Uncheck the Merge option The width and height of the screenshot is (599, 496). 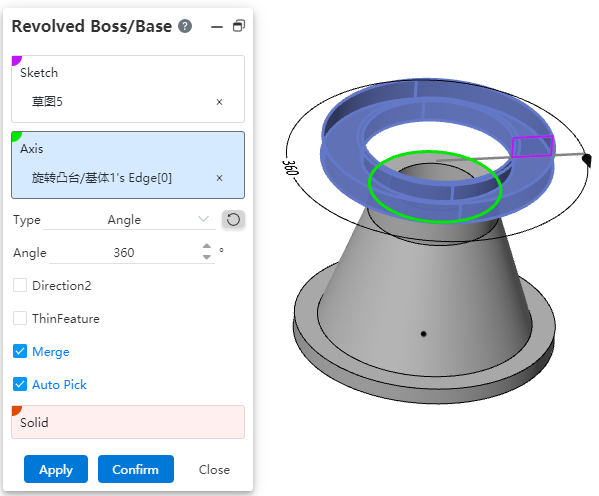tap(20, 351)
